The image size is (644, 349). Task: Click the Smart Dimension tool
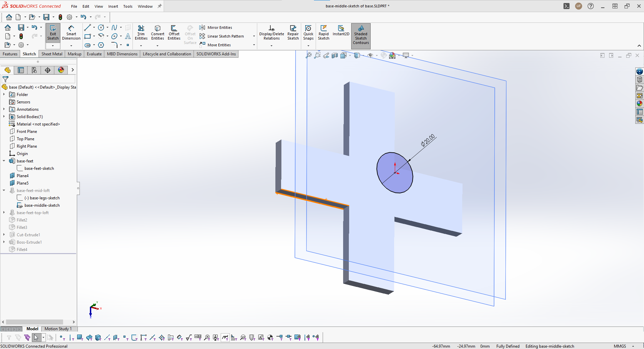pos(71,33)
